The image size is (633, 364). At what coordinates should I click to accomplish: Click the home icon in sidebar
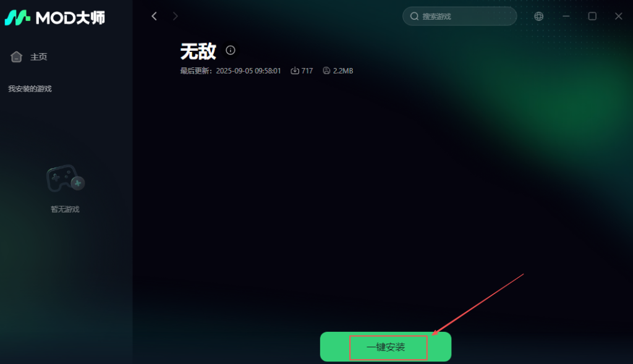point(16,57)
